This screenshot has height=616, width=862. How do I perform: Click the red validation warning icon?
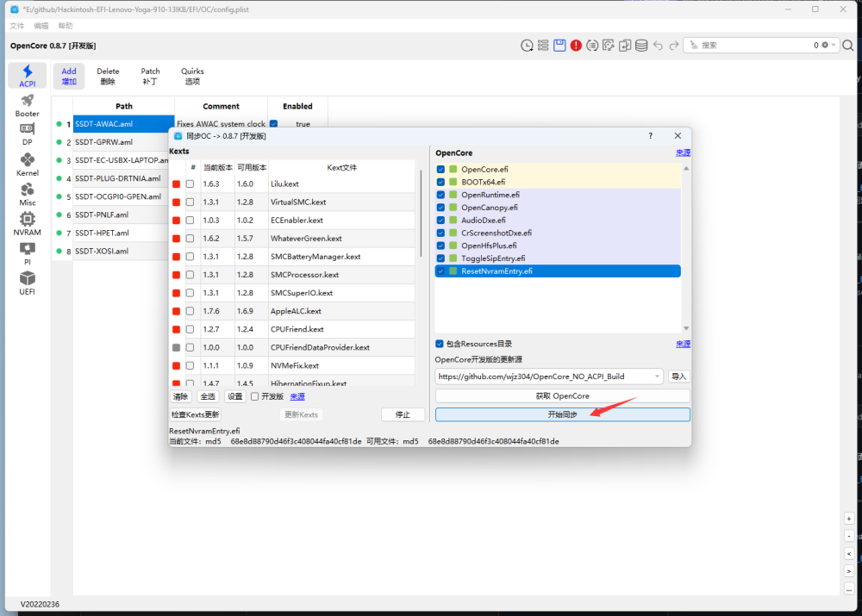click(x=576, y=46)
